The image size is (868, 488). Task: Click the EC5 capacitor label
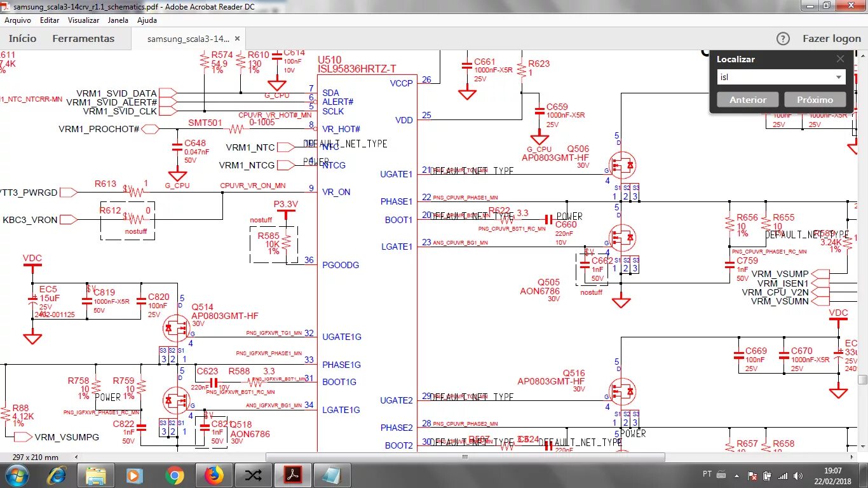(x=48, y=289)
